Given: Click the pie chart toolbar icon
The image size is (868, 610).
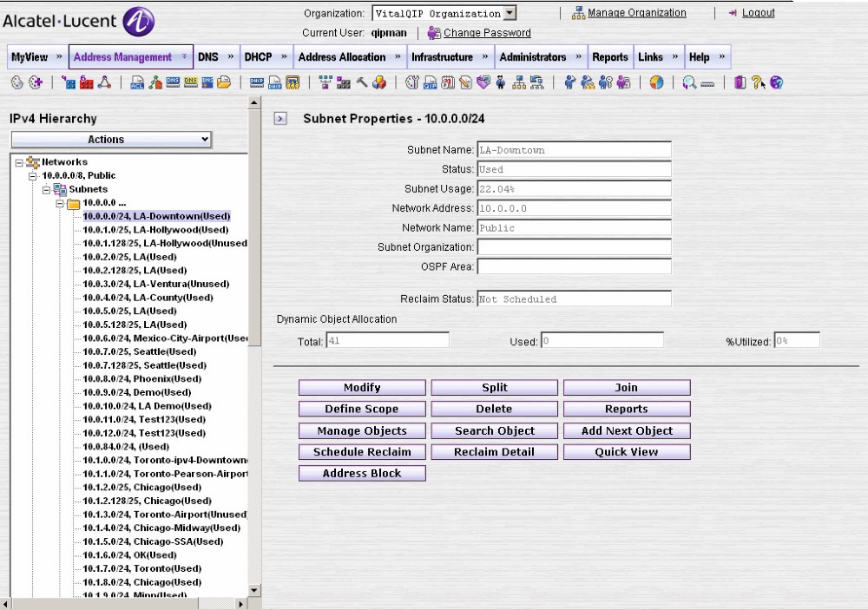Looking at the screenshot, I should tap(657, 83).
